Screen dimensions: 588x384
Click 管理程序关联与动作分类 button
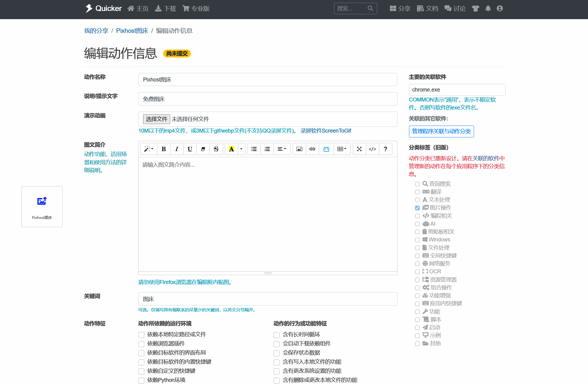pyautogui.click(x=441, y=131)
